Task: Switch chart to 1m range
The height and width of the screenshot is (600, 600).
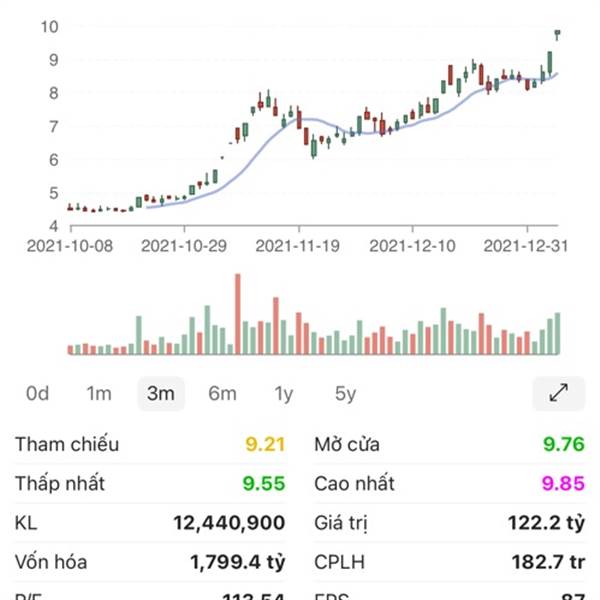Action: tap(99, 393)
